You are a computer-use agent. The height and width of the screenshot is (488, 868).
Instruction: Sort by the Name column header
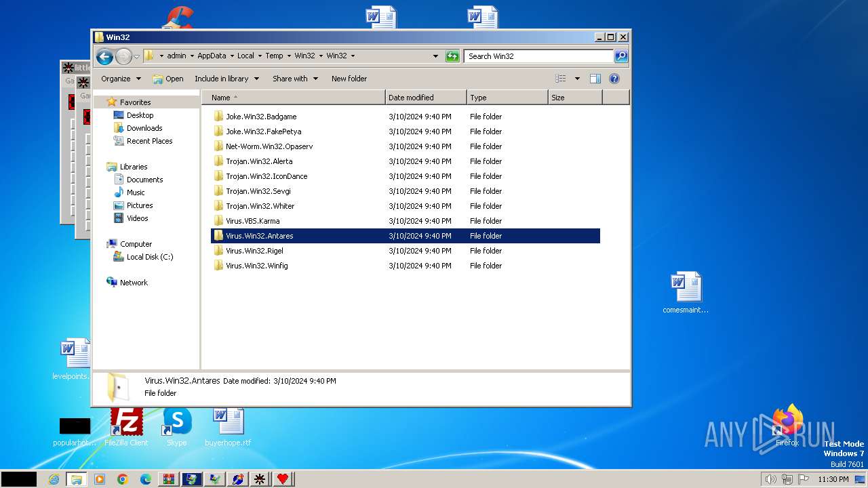(x=293, y=98)
